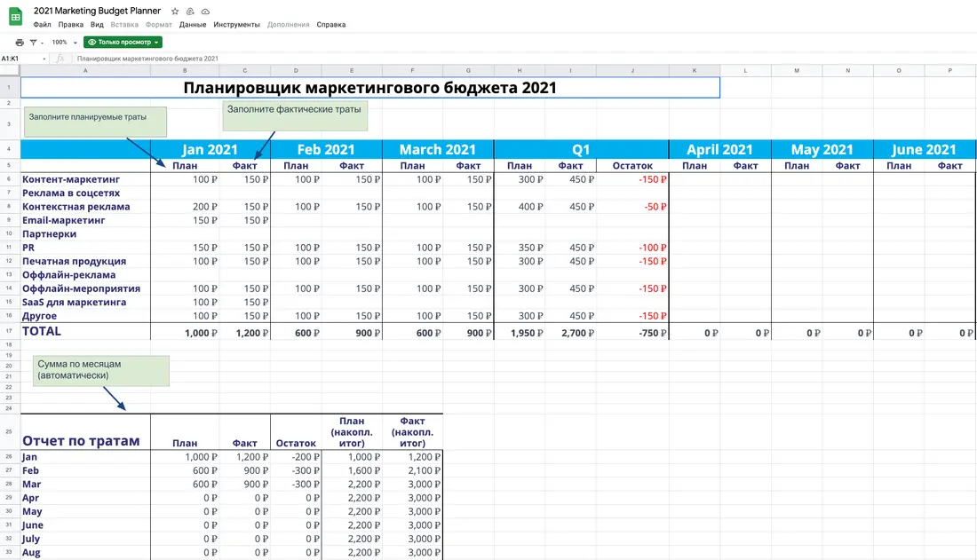Click the Остаток column header under Q1
Viewport: 977px width, 560px height.
632,166
